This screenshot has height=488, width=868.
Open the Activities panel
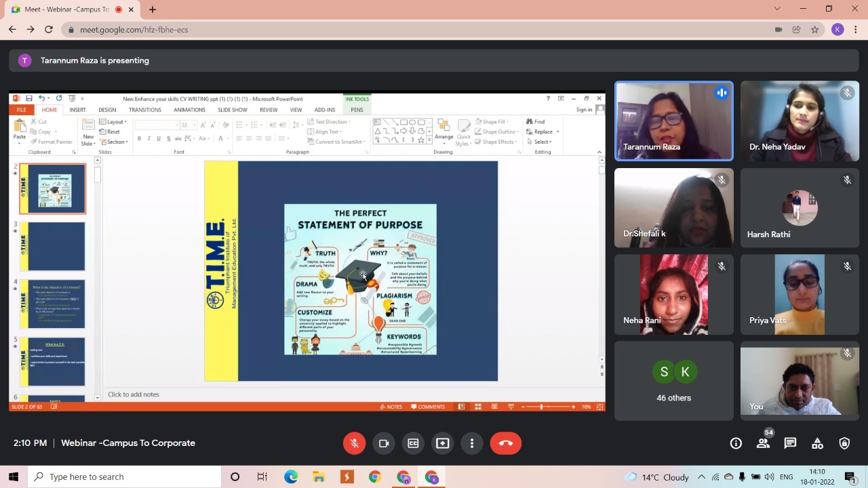point(817,443)
